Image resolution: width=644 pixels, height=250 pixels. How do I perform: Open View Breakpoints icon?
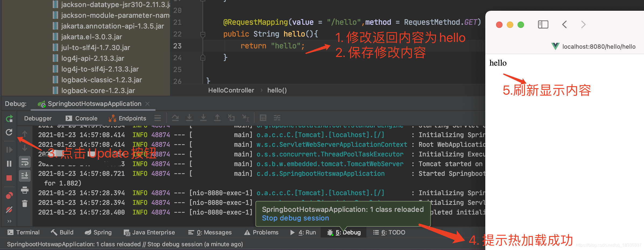[9, 195]
